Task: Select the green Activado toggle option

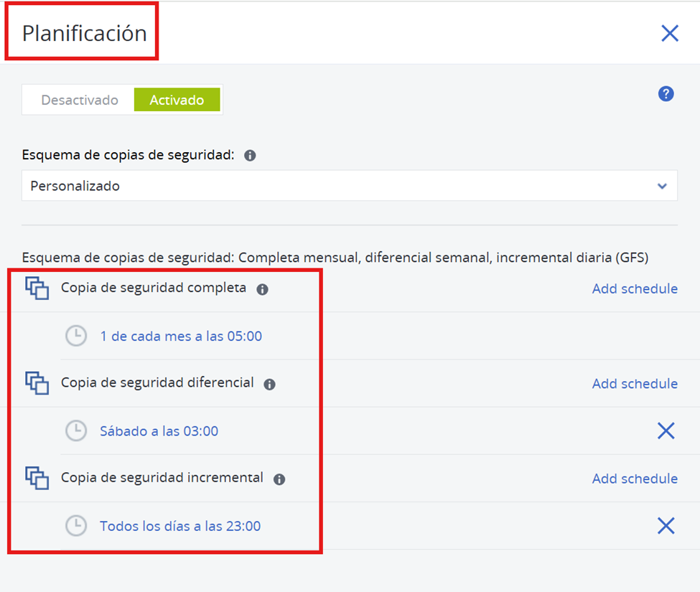Action: pyautogui.click(x=177, y=100)
